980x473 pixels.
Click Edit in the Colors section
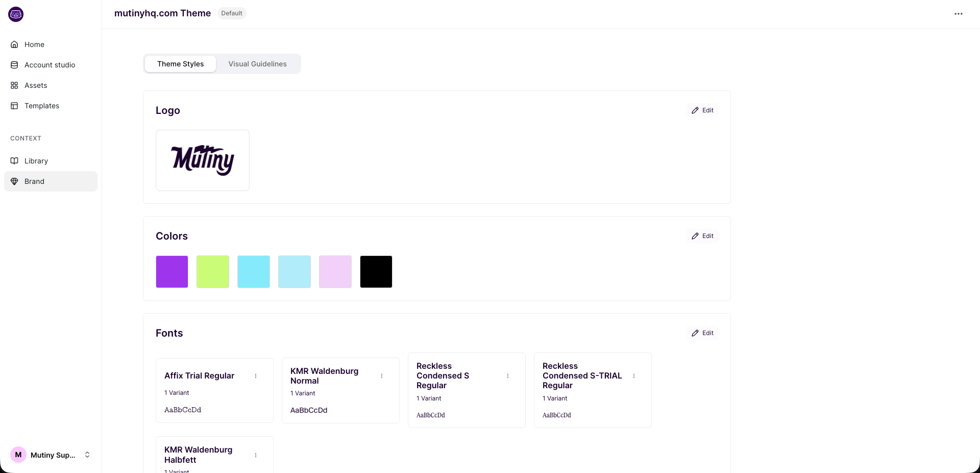click(702, 236)
